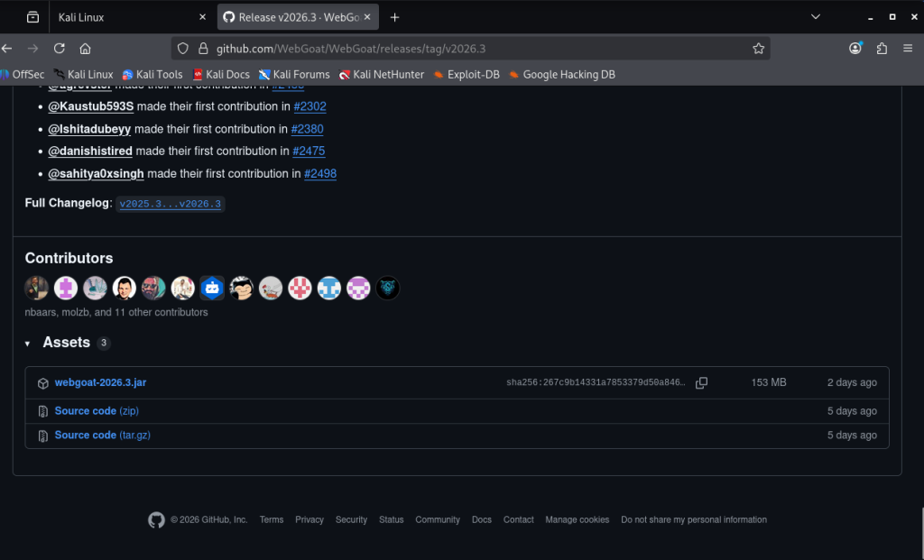
Task: Click the vertical page scrollbar thumb
Action: point(922,533)
